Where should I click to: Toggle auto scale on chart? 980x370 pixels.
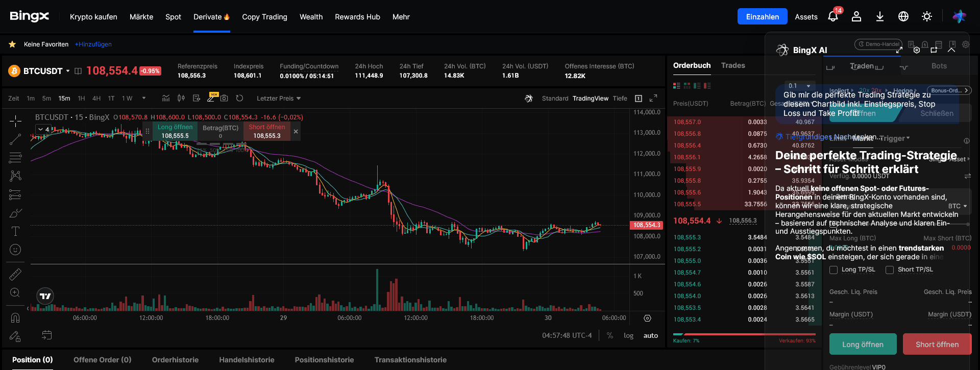650,335
